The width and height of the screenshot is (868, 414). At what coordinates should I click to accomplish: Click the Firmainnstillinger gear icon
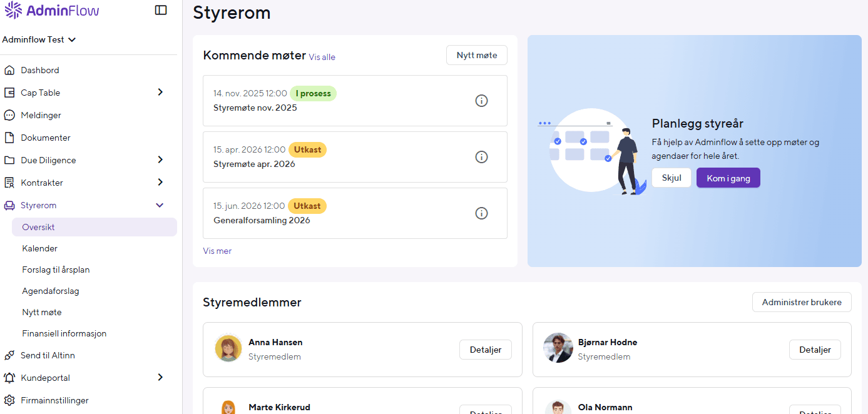coord(9,400)
